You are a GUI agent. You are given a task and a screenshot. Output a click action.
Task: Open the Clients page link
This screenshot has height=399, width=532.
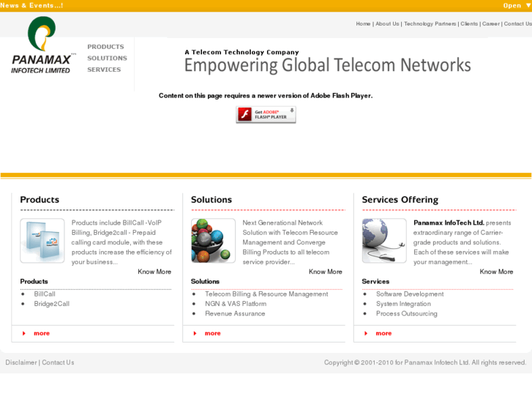pos(469,23)
